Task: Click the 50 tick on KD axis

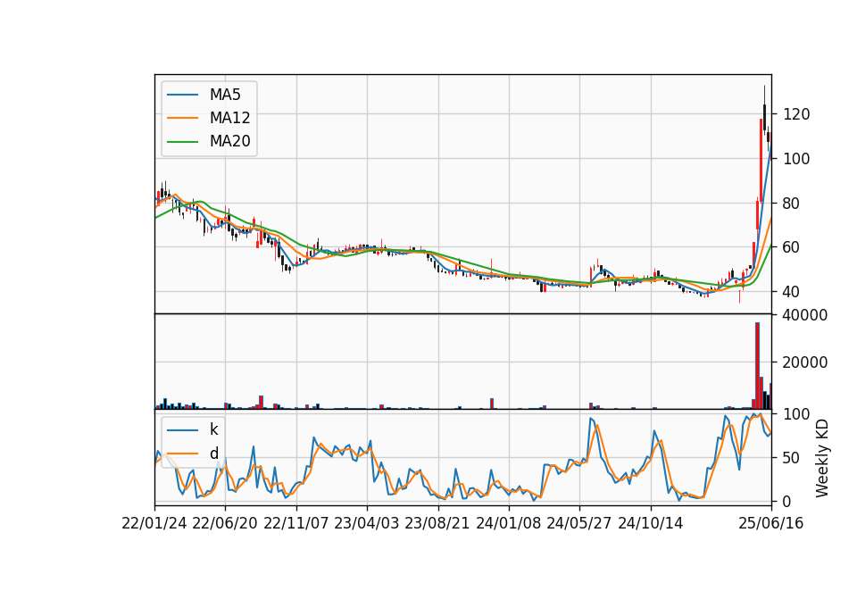Action: tap(792, 458)
